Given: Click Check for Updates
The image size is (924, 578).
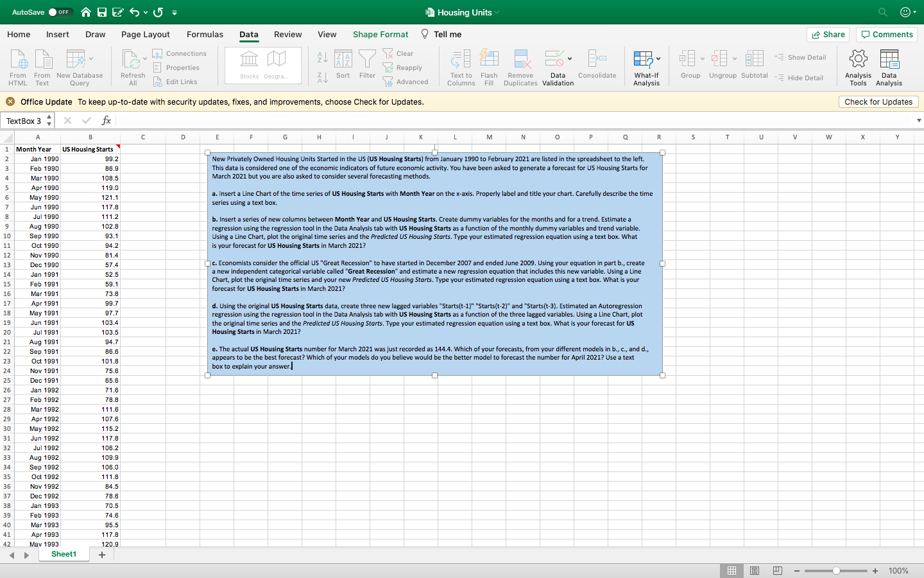Looking at the screenshot, I should pos(878,101).
